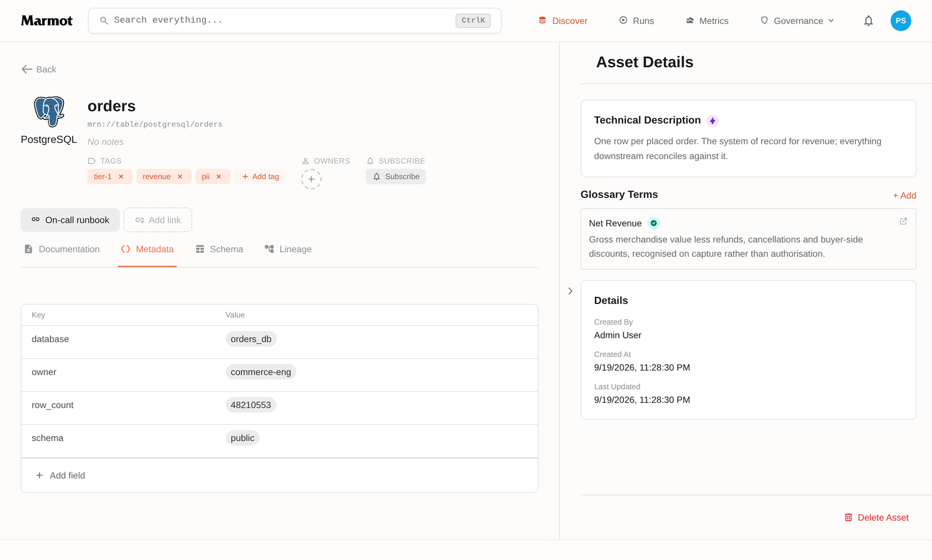Click the PostgreSQL elephant logo

coord(49,111)
